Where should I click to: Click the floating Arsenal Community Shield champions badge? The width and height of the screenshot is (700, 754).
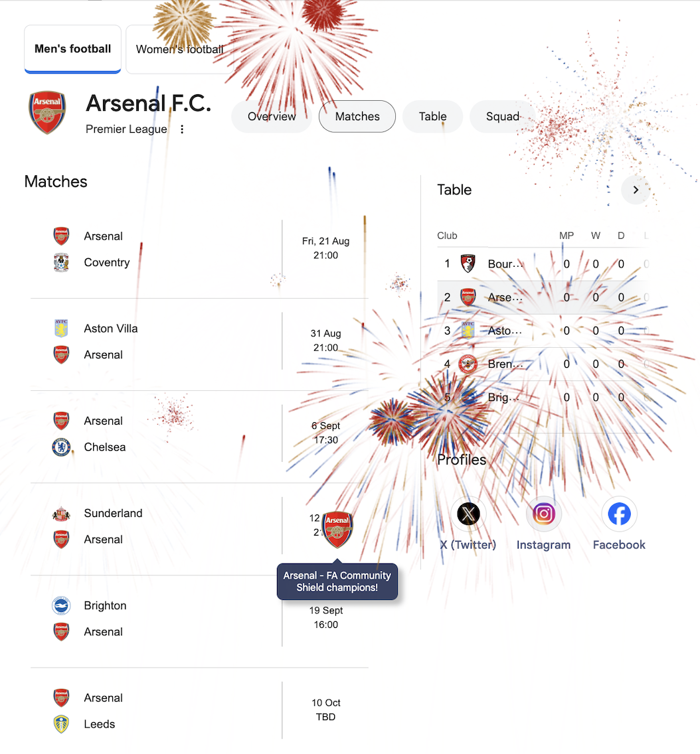pyautogui.click(x=337, y=530)
